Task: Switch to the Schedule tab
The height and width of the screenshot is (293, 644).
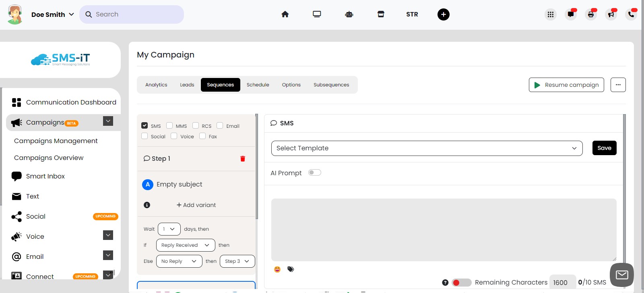Action: (x=258, y=85)
